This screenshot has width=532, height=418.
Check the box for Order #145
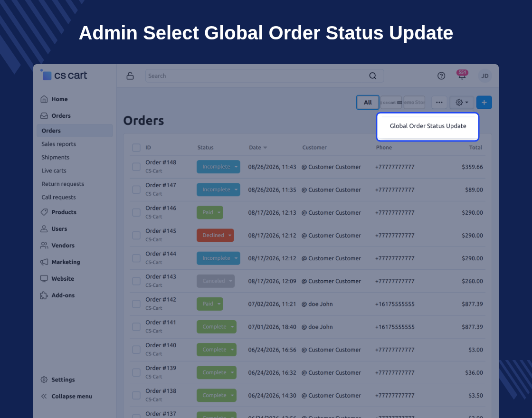(136, 236)
